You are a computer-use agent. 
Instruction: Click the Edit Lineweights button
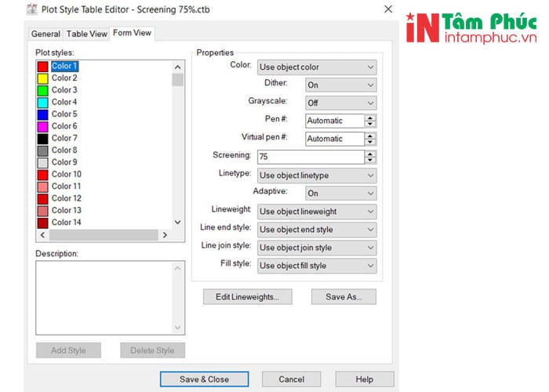tap(247, 297)
